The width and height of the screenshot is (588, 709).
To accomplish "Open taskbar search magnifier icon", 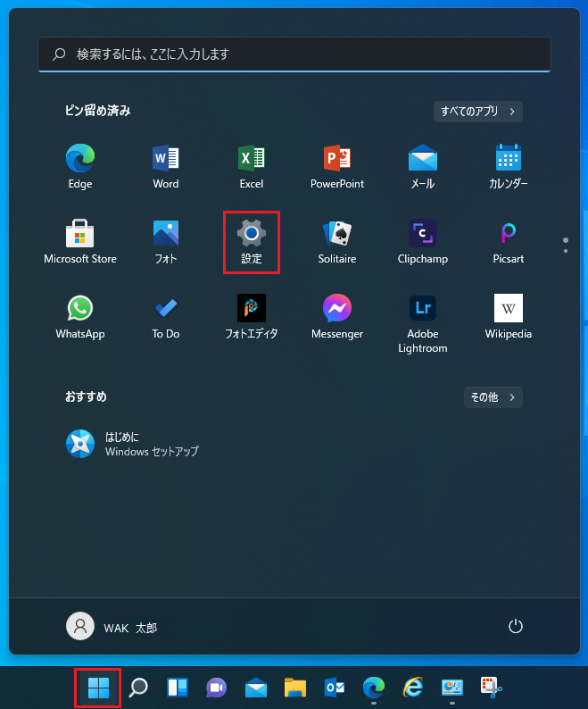I will point(138,688).
